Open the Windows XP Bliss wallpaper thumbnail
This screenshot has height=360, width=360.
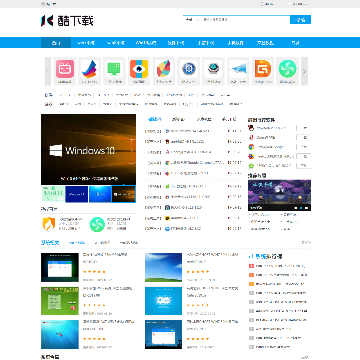163,267
